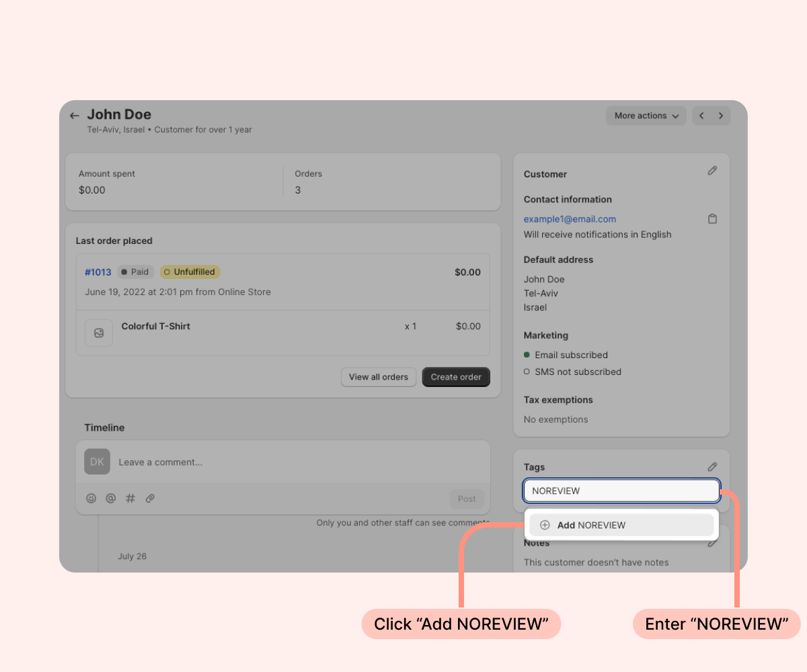Open order #1013 link
This screenshot has width=807, height=672.
point(98,272)
